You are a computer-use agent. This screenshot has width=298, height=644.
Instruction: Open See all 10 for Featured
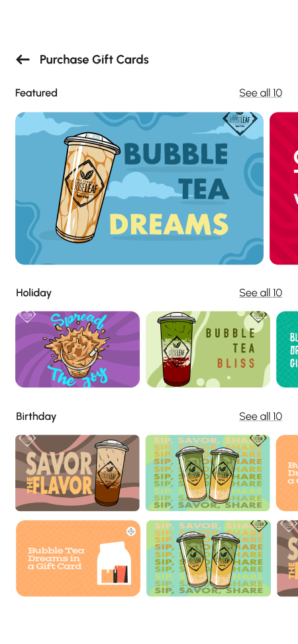(260, 93)
